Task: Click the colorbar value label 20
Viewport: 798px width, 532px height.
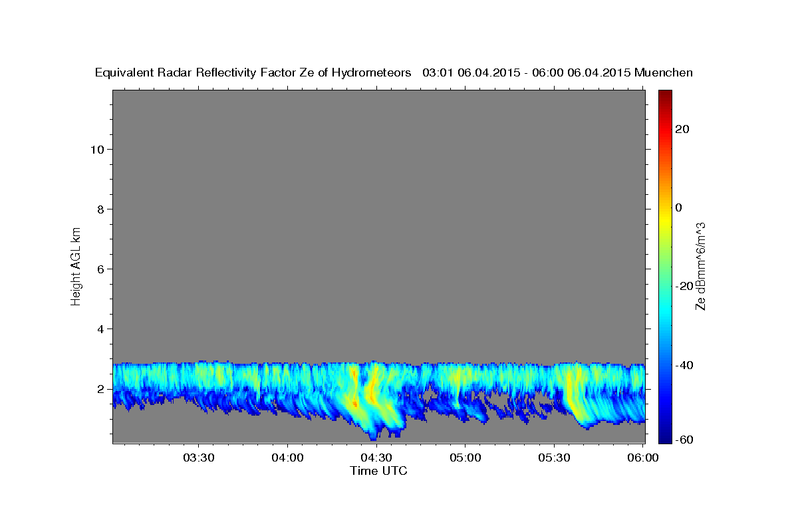Action: (x=682, y=129)
